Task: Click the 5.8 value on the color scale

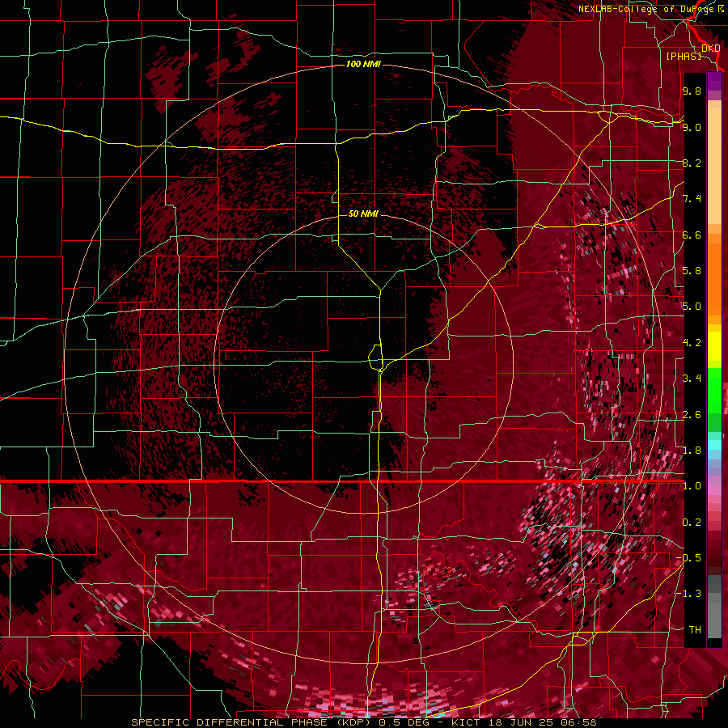Action: [692, 271]
